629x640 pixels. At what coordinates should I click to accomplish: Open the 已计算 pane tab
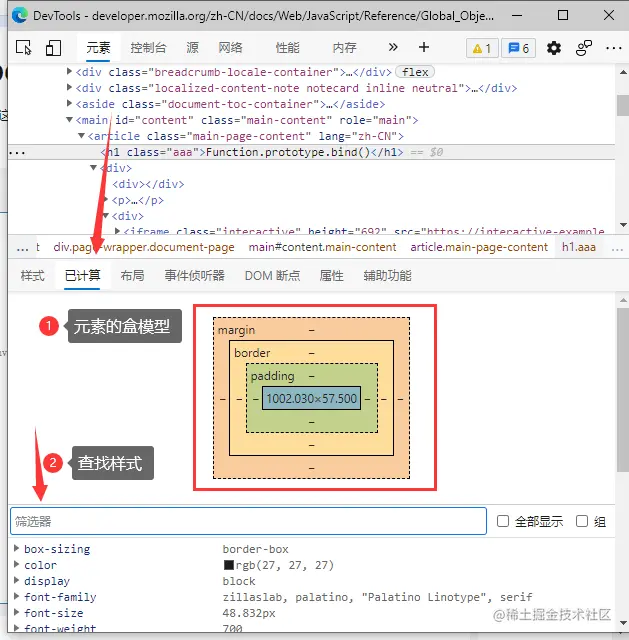pos(82,276)
